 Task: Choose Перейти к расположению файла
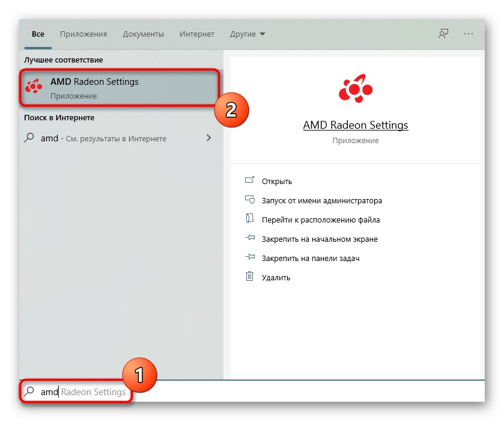pos(321,220)
